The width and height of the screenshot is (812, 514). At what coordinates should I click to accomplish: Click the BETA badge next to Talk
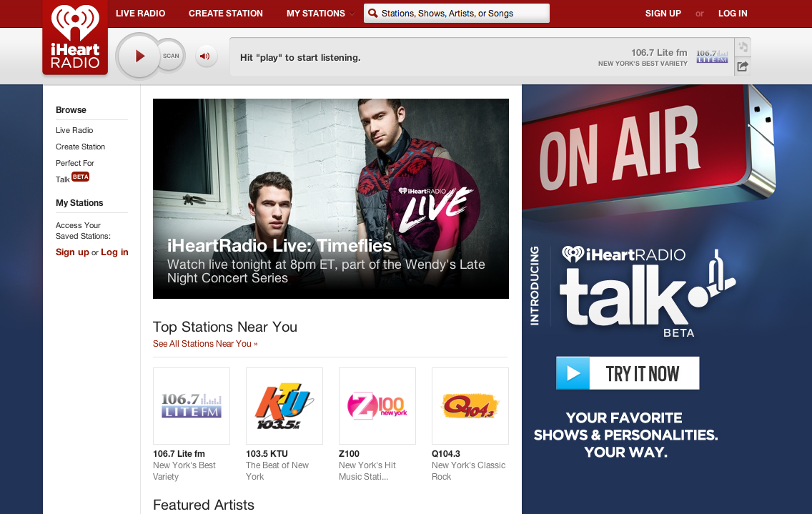pos(80,177)
